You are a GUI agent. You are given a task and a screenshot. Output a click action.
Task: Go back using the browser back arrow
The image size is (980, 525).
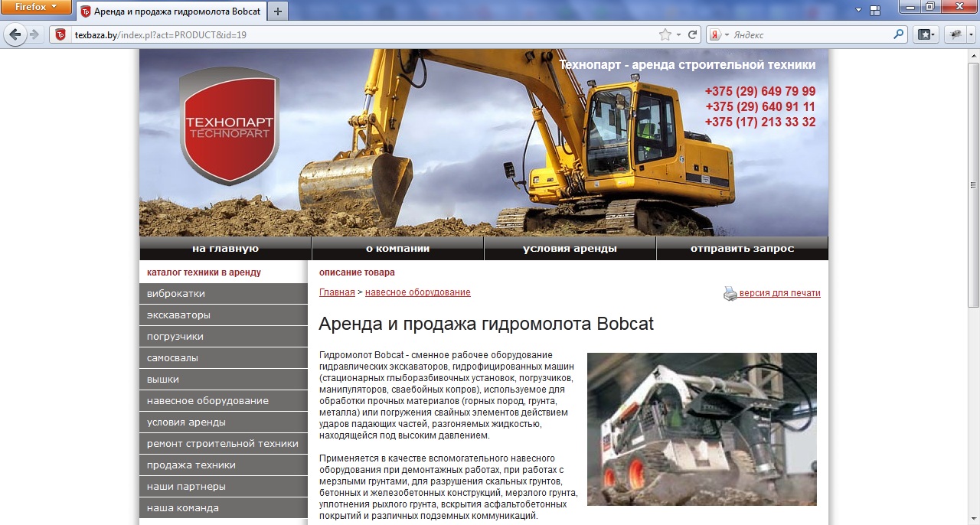pyautogui.click(x=15, y=35)
